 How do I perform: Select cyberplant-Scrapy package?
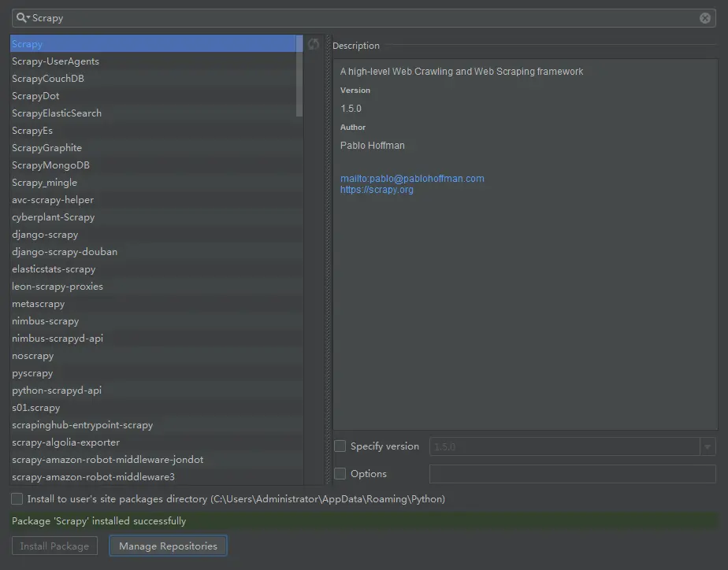pyautogui.click(x=157, y=217)
